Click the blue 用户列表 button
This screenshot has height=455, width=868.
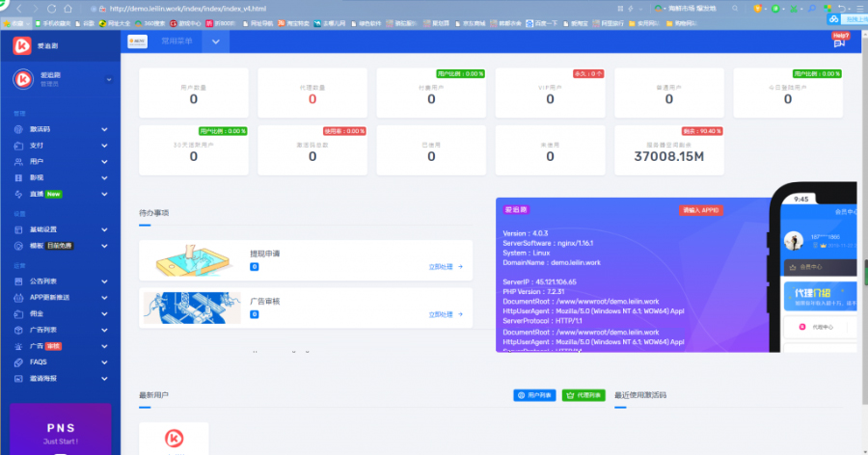pos(534,395)
